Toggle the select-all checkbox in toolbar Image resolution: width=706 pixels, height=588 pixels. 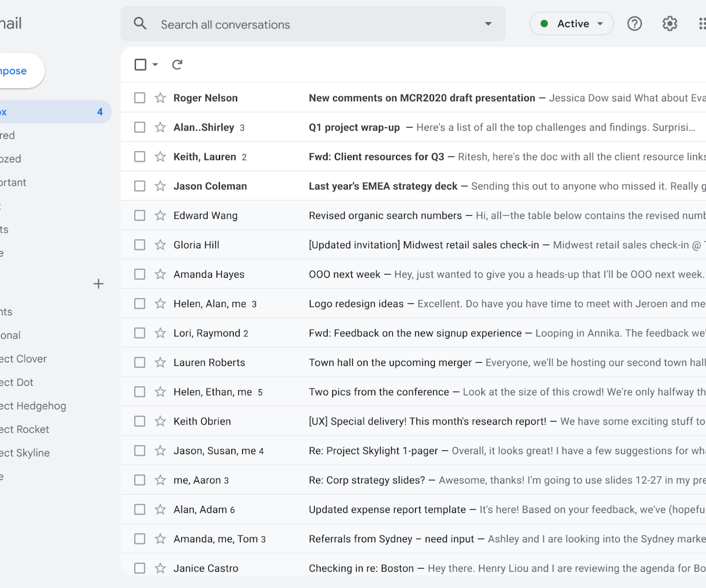pyautogui.click(x=140, y=65)
